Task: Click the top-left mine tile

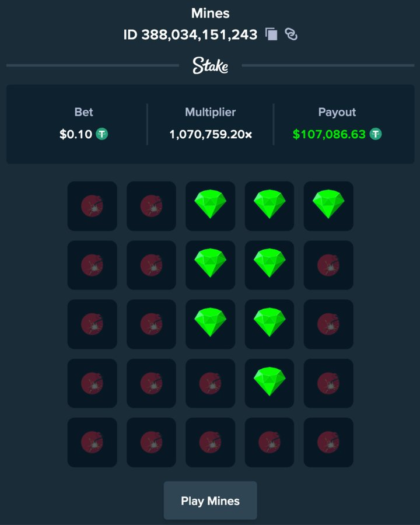Action: point(92,206)
